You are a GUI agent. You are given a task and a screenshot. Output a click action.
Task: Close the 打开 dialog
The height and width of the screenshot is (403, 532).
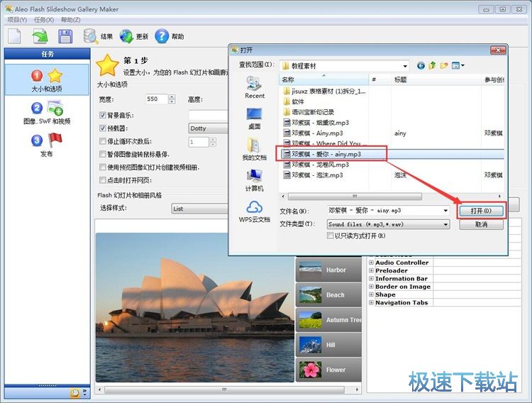point(498,50)
